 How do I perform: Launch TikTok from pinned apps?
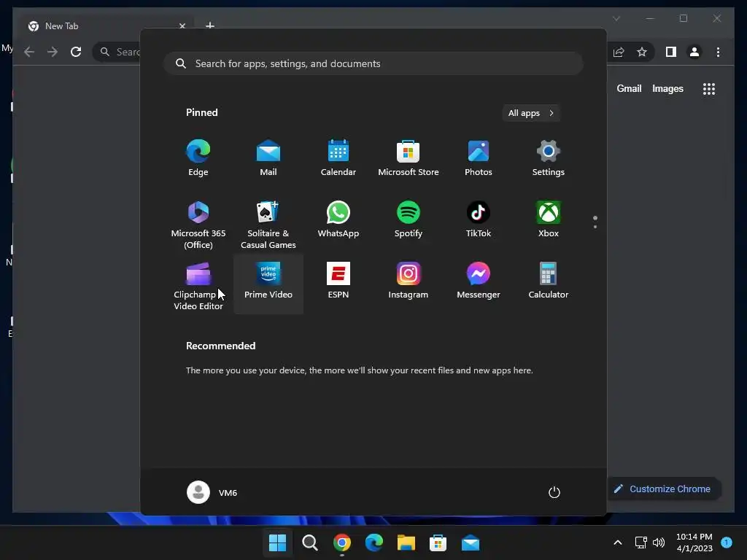click(x=479, y=219)
